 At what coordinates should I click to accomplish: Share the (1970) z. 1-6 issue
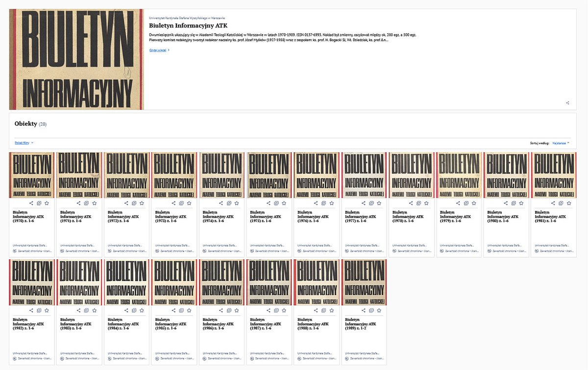point(31,203)
